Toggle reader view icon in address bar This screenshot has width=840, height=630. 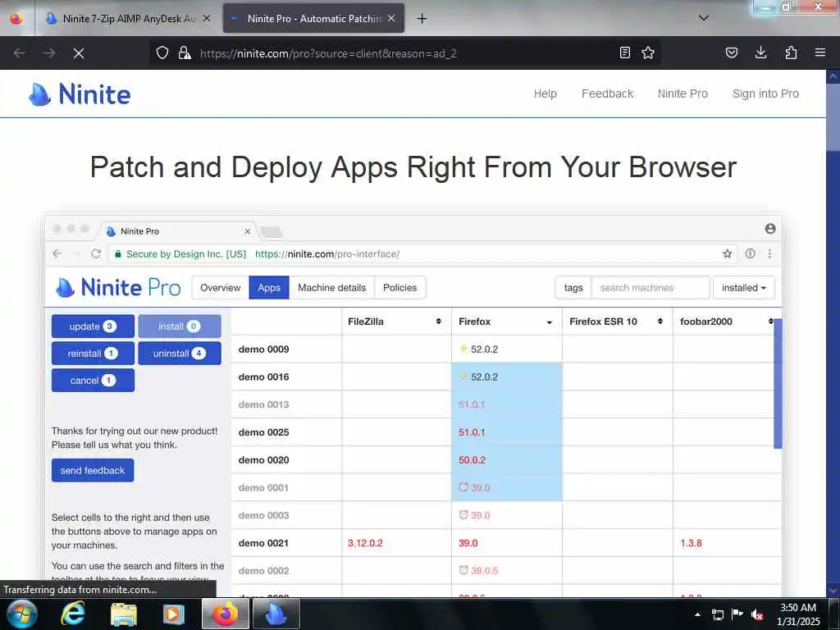click(624, 52)
